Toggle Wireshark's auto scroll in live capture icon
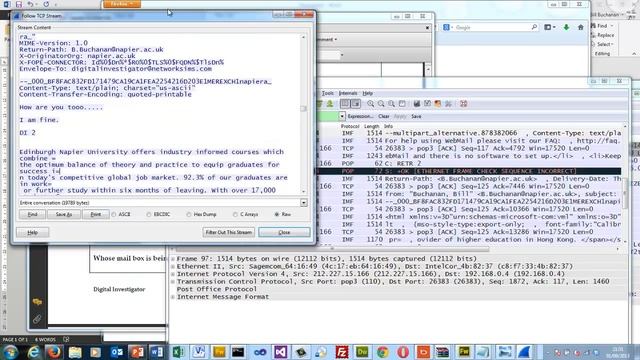Screen dimensions: 640x360 pyautogui.click(x=356, y=104)
